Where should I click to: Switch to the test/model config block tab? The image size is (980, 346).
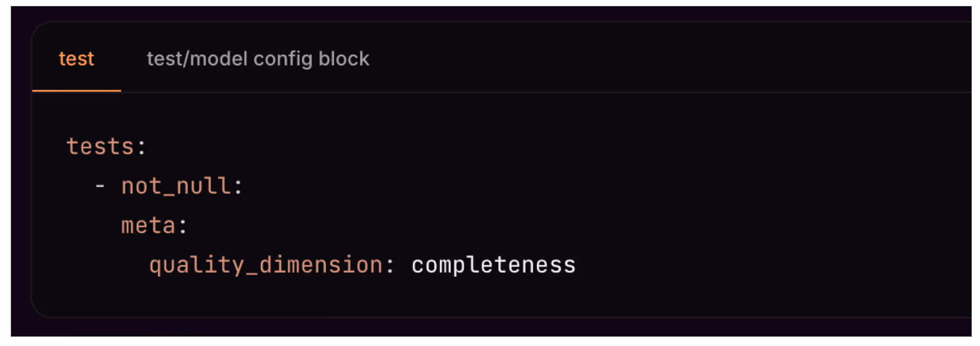coord(257,59)
